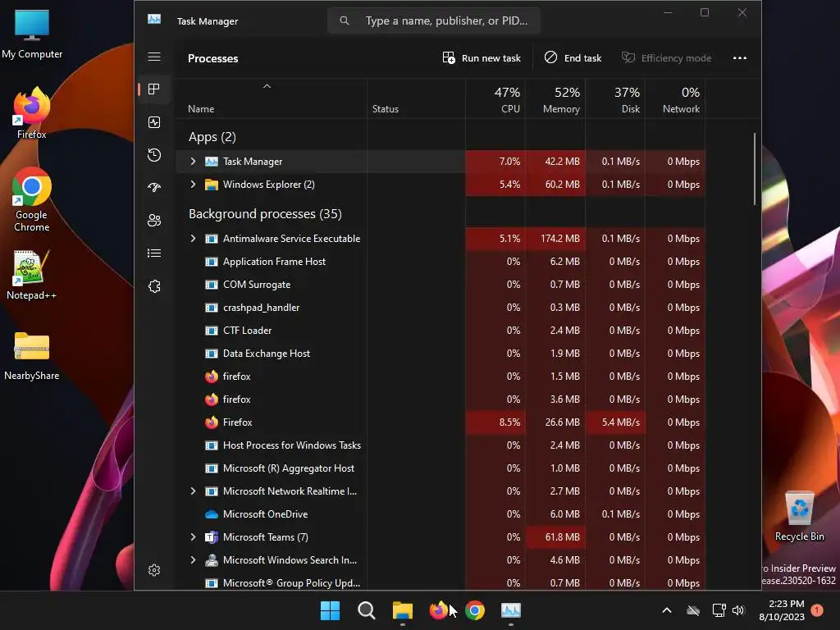Select the crashpad_handler process row
Image resolution: width=840 pixels, height=630 pixels.
[440, 308]
